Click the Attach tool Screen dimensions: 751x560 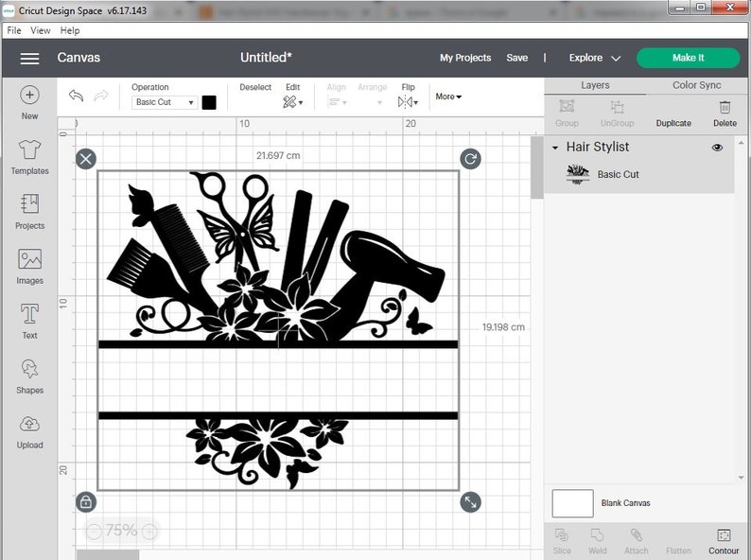pos(636,541)
